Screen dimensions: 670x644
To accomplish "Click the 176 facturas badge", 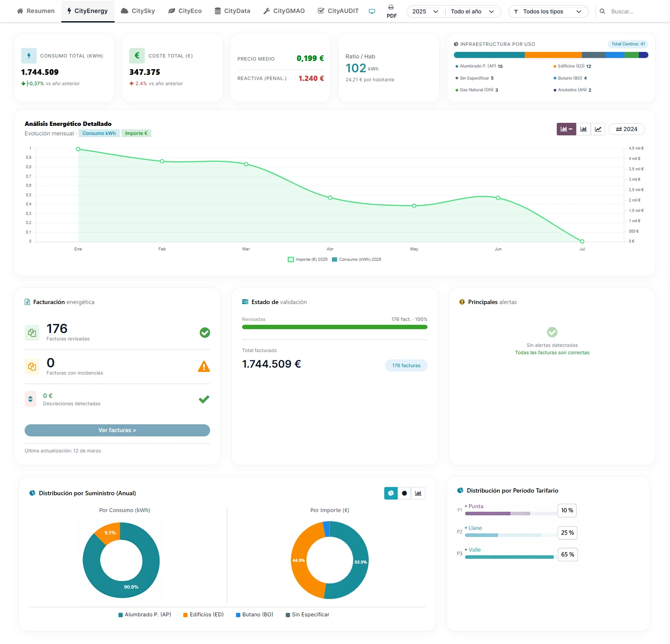I will (406, 365).
